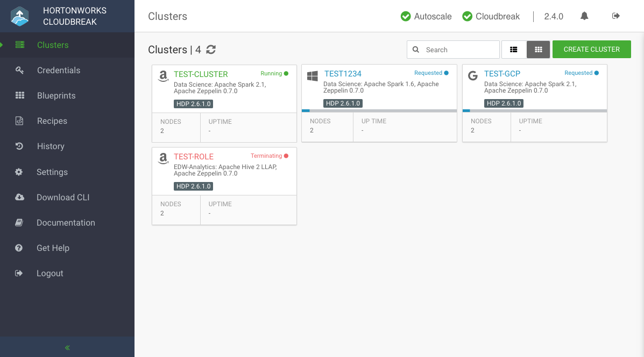Viewport: 644px width, 357px height.
Task: Open the TEST1234 cluster link
Action: [343, 74]
